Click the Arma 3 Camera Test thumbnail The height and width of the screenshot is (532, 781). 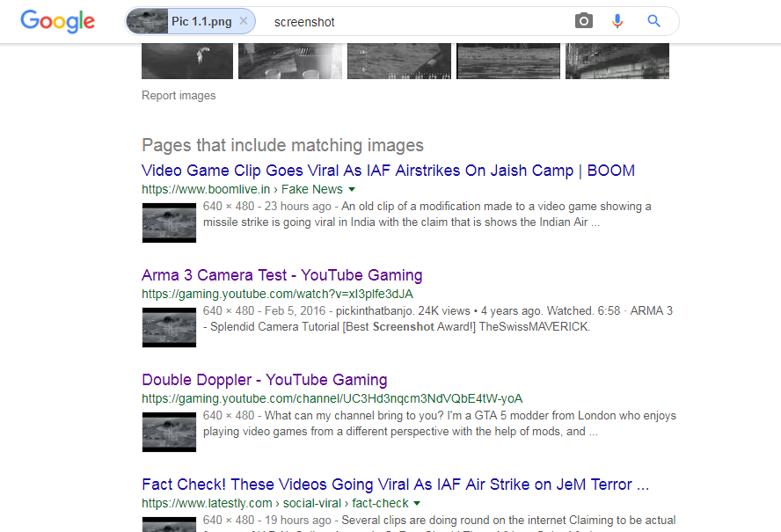[170, 327]
